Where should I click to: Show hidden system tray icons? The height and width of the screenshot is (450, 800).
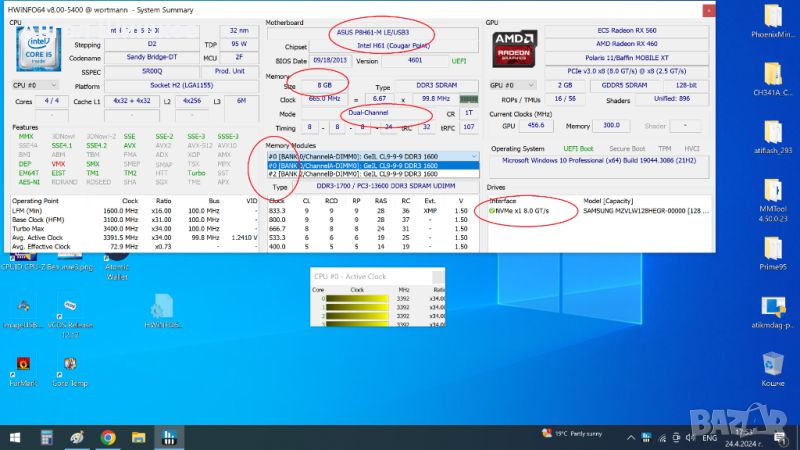pyautogui.click(x=631, y=438)
